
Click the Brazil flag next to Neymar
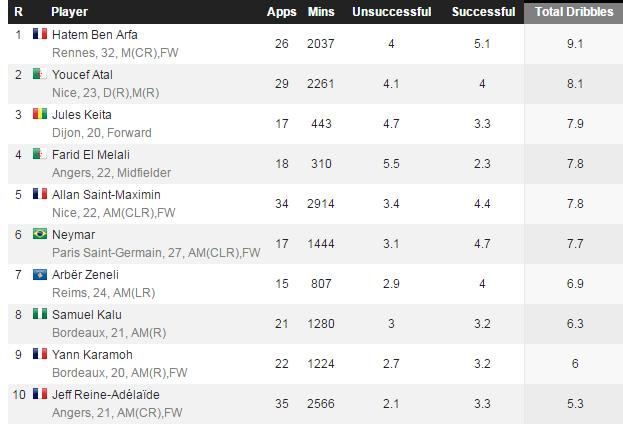[40, 234]
